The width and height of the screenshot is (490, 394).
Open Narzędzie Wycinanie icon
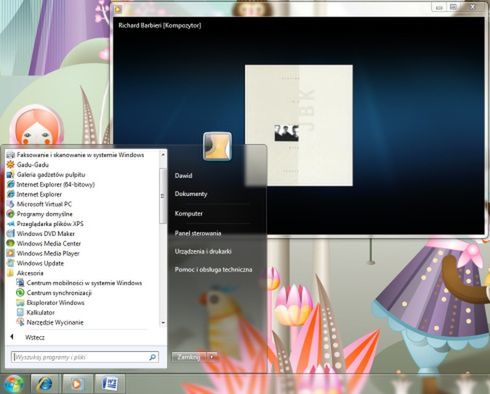point(20,322)
